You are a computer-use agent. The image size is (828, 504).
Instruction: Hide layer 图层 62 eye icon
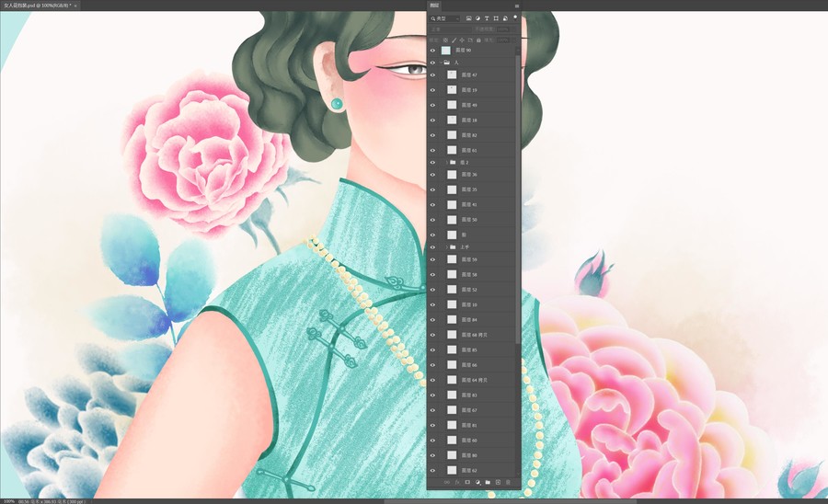(x=433, y=470)
